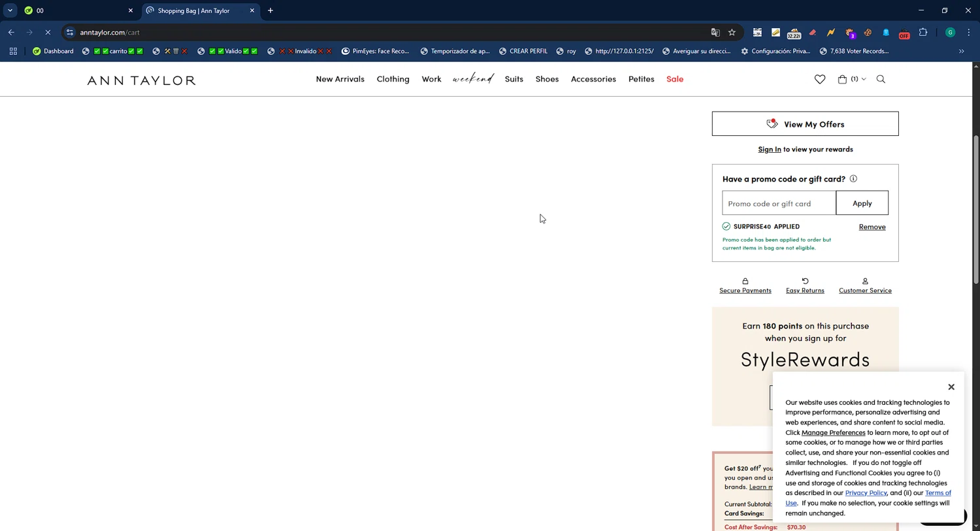980x531 pixels.
Task: Open the site search magnifier
Action: point(881,79)
